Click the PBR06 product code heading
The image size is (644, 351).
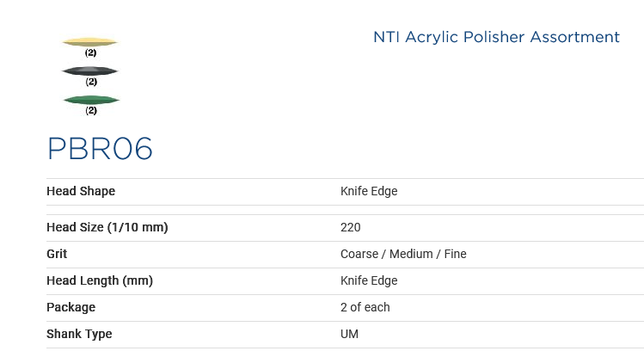[x=100, y=149]
